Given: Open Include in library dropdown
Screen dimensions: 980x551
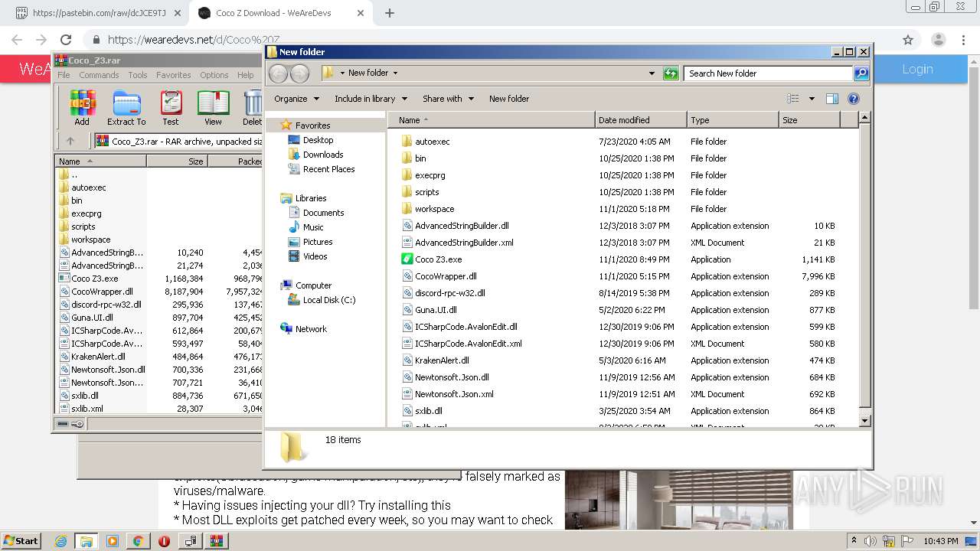Looking at the screenshot, I should point(371,99).
